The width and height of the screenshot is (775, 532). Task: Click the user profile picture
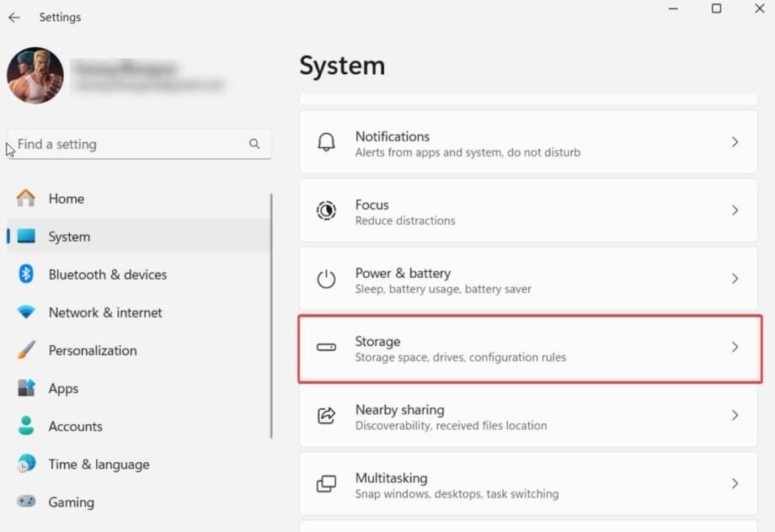[x=35, y=76]
